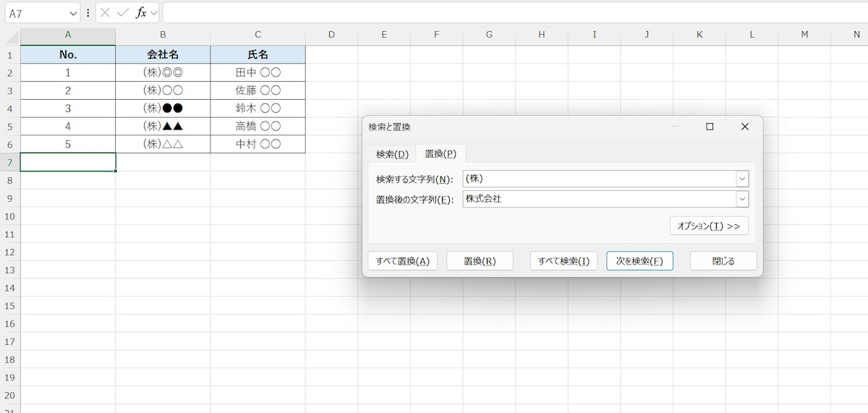
Task: Select cell containing (株)●●
Action: point(163,108)
